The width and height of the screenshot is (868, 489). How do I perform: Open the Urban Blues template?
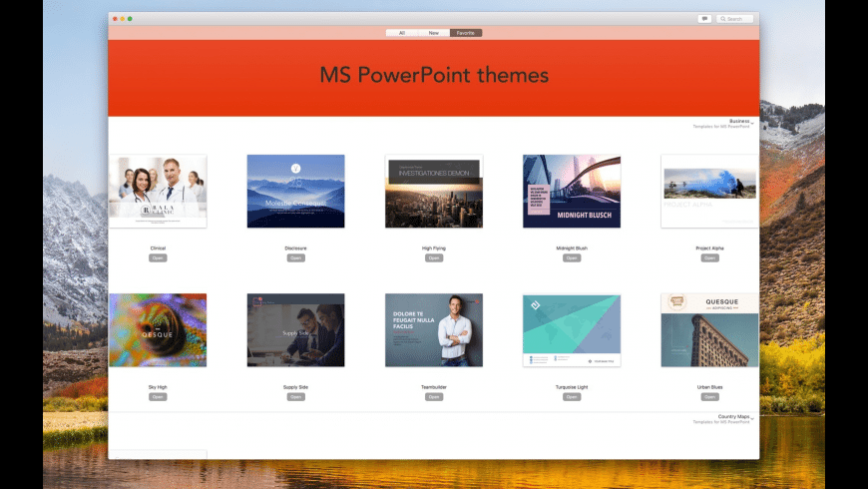709,397
